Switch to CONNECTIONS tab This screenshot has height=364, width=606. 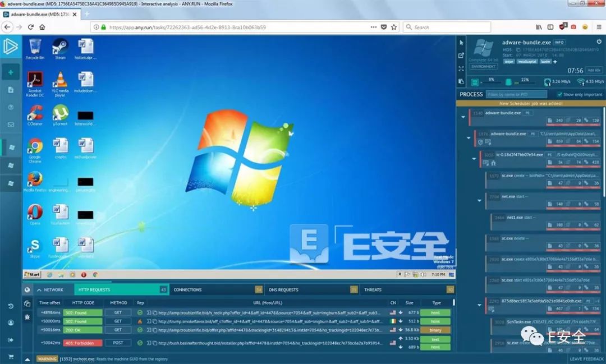[x=217, y=289]
